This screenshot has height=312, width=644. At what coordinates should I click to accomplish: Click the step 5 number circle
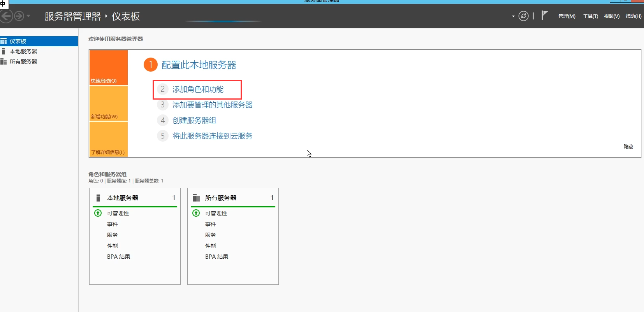[x=163, y=136]
